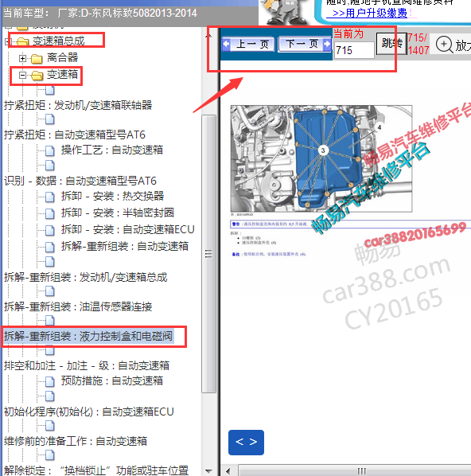Go to previous page with 上一页 button
The height and width of the screenshot is (476, 471).
(248, 45)
